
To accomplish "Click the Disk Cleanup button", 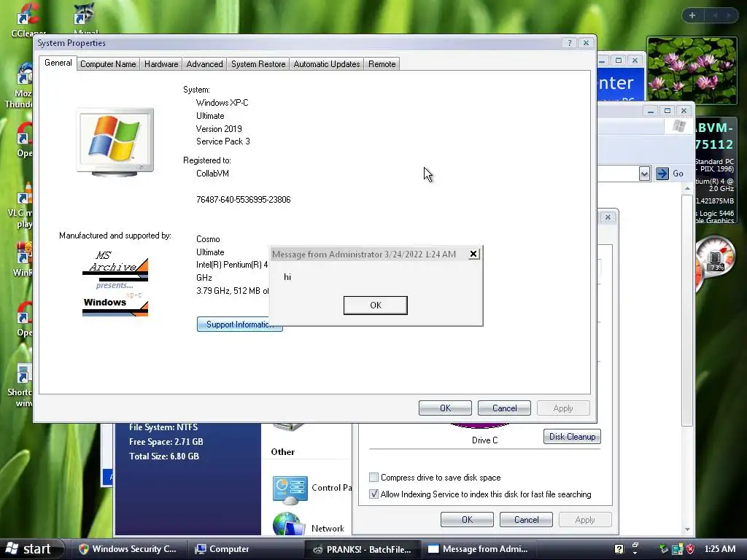I will tap(572, 437).
